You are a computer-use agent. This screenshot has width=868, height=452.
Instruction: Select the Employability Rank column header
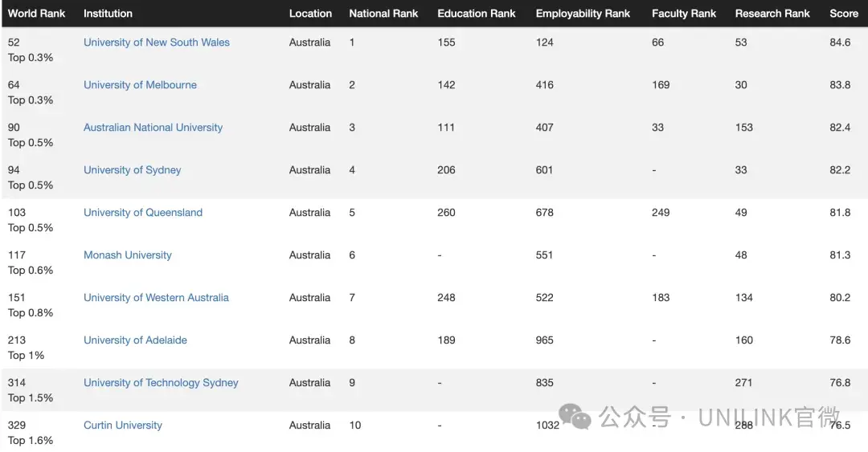pos(583,14)
